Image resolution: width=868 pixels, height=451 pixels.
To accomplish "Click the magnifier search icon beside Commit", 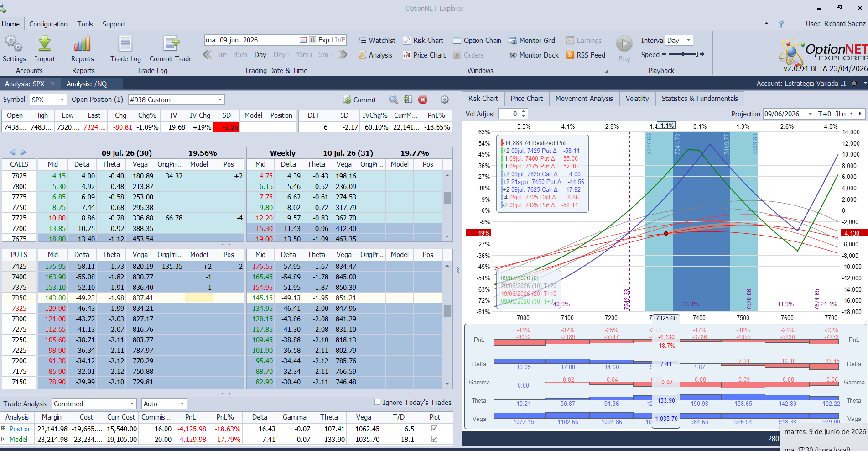I will 393,100.
